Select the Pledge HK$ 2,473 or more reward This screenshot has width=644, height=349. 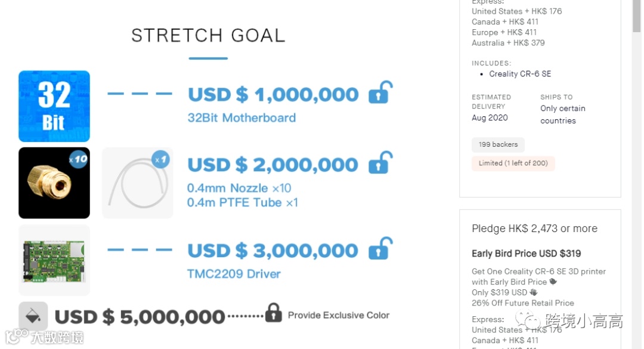[534, 228]
